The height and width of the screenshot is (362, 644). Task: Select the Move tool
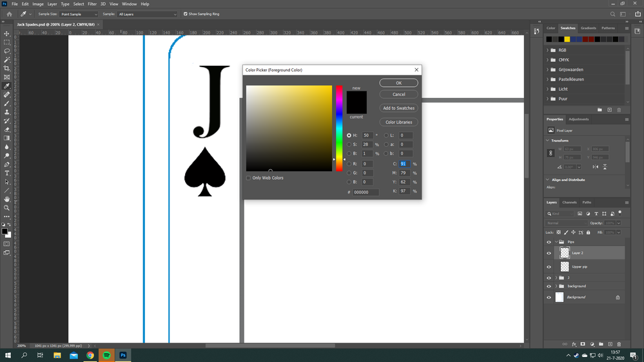click(6, 33)
